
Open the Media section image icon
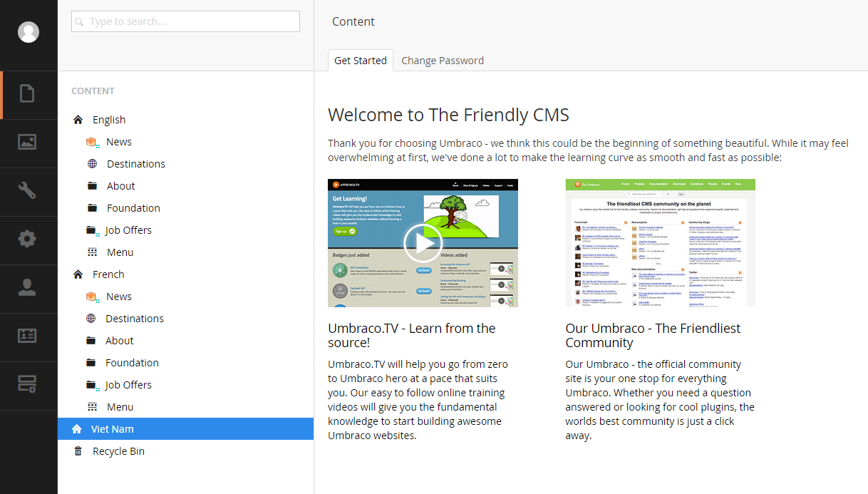(27, 142)
